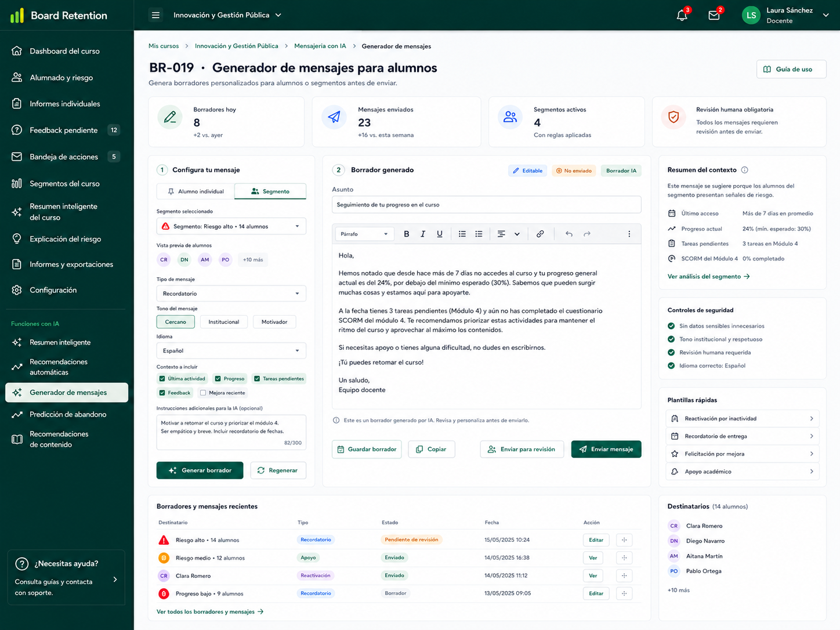
Task: Insert a bulleted list in editor
Action: click(462, 234)
